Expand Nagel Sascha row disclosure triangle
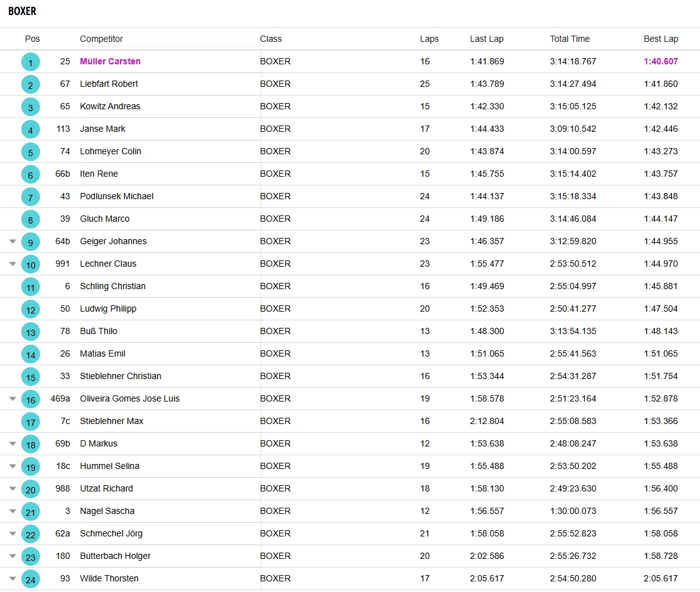This screenshot has height=592, width=700. (12, 511)
